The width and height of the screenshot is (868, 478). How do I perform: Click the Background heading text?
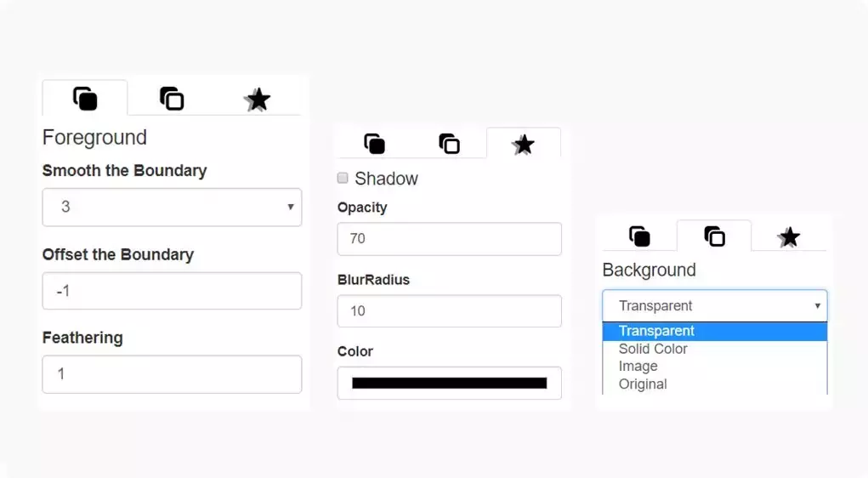tap(649, 270)
